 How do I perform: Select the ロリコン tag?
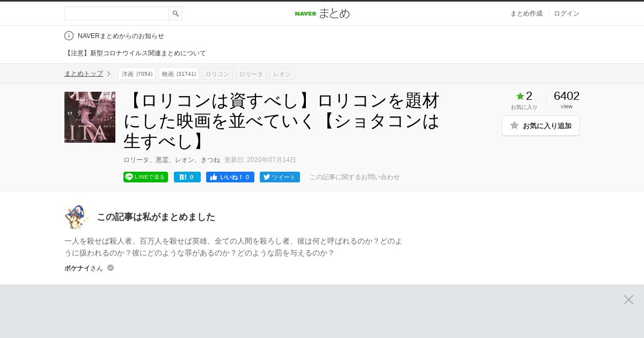tap(217, 74)
